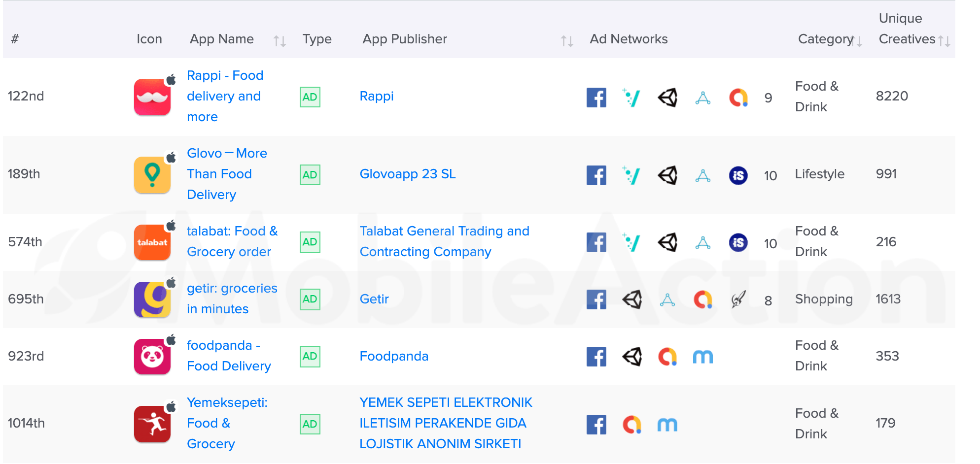Screen dimensions: 980x464
Task: Click the 1613 unique creatives value
Action: coord(888,299)
